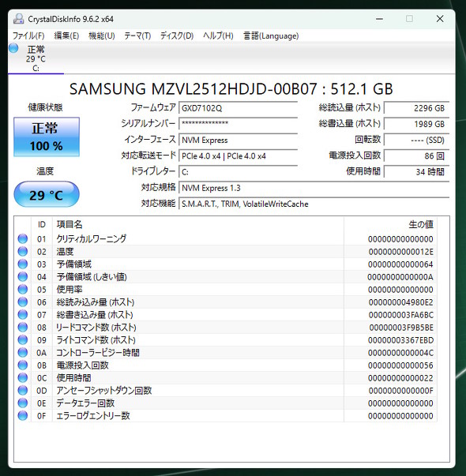Click raw value 000000000000F
This screenshot has width=466, height=476.
(401, 391)
